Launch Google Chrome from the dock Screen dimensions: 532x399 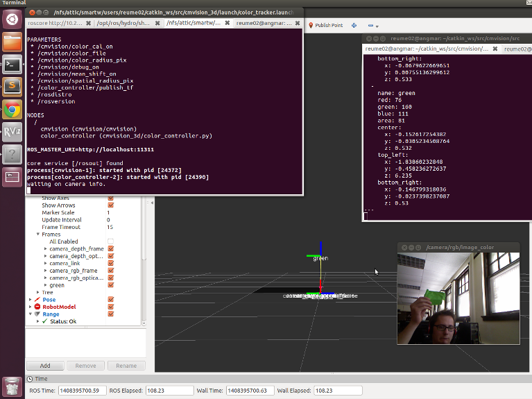click(12, 110)
